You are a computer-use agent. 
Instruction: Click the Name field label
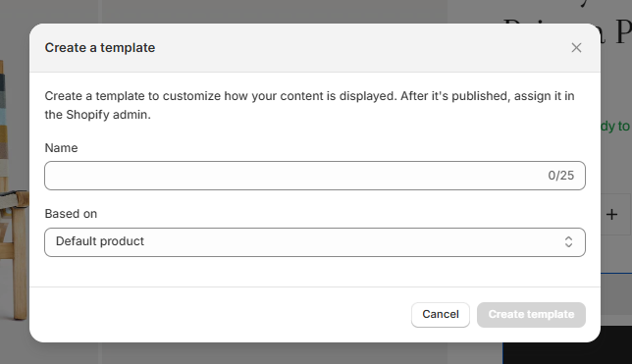(61, 148)
